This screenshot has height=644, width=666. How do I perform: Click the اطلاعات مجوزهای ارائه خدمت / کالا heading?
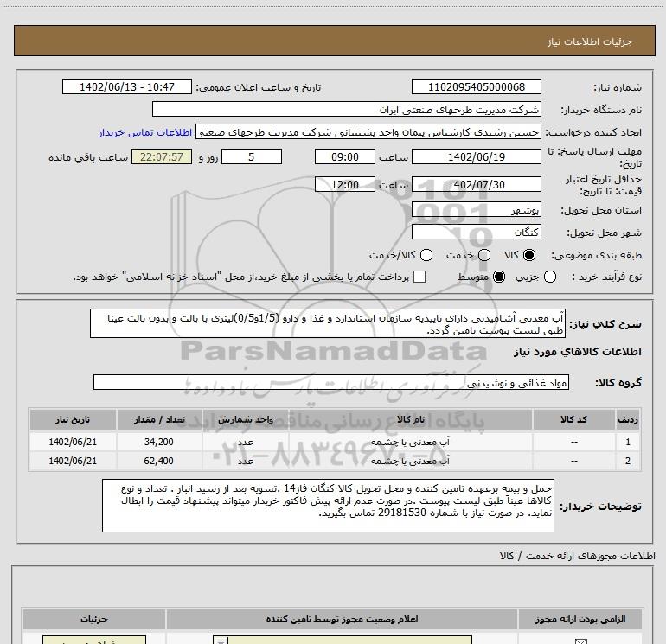click(578, 556)
